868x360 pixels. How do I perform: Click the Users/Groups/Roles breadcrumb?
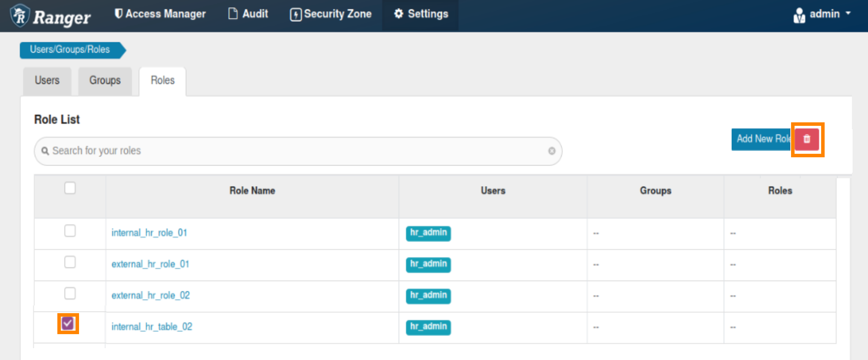click(70, 50)
